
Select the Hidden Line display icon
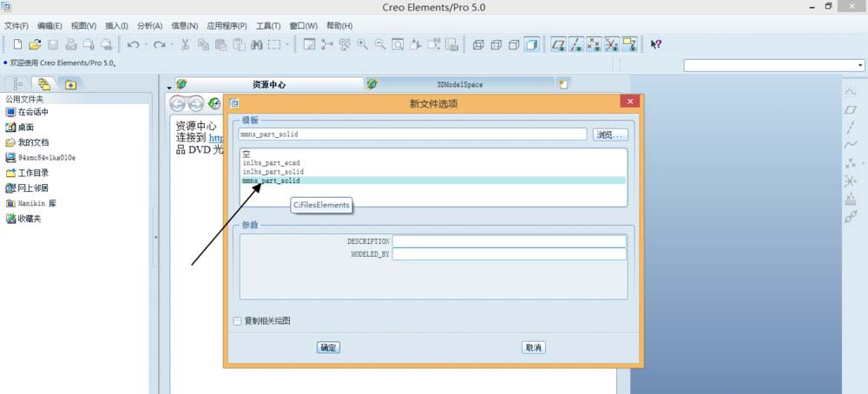point(496,45)
